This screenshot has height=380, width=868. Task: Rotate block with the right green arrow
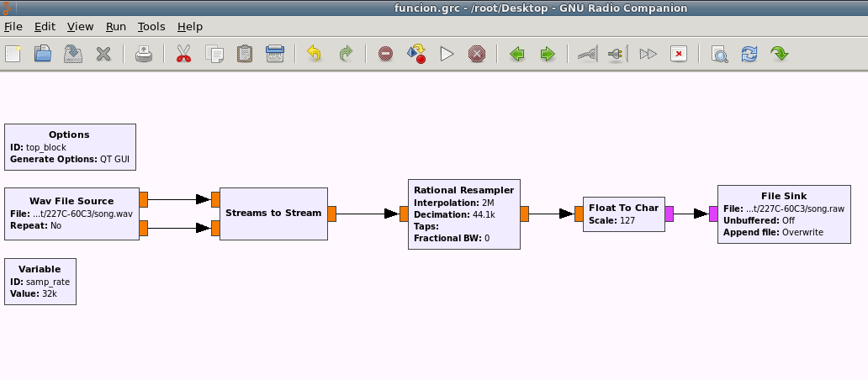coord(548,54)
